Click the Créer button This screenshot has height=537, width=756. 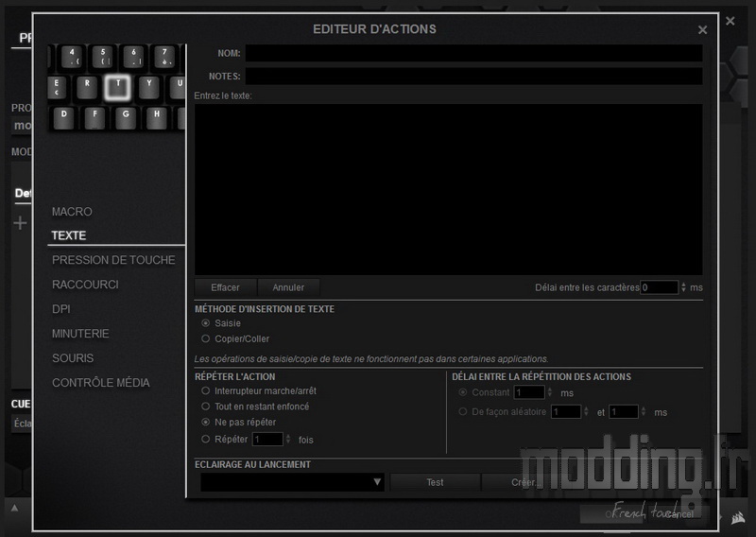point(524,482)
